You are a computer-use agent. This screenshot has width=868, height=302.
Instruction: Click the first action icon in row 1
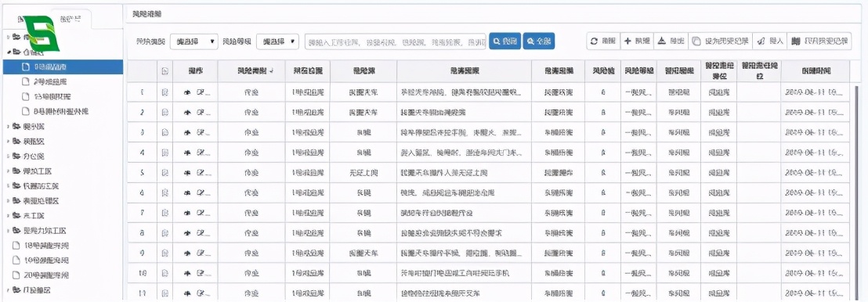click(x=187, y=92)
